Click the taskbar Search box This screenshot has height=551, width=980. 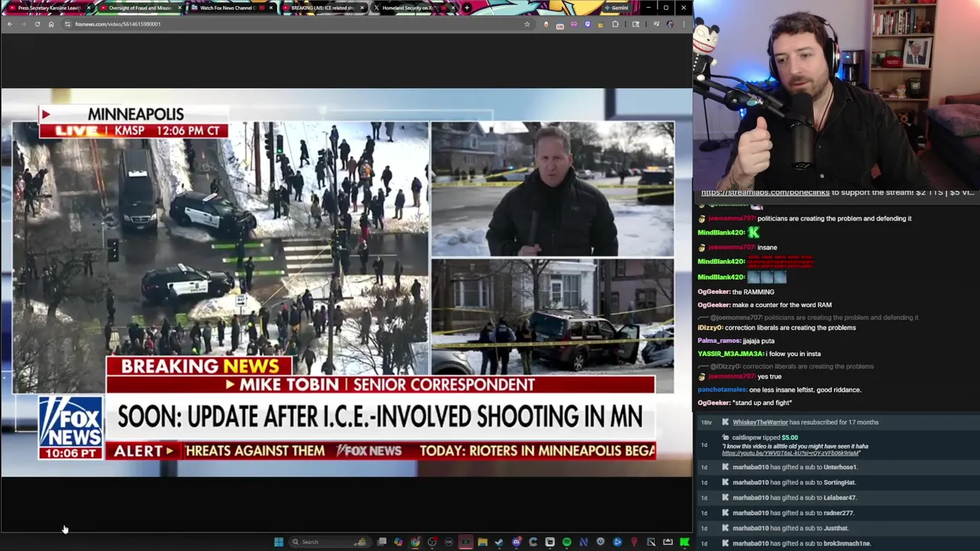tap(330, 542)
